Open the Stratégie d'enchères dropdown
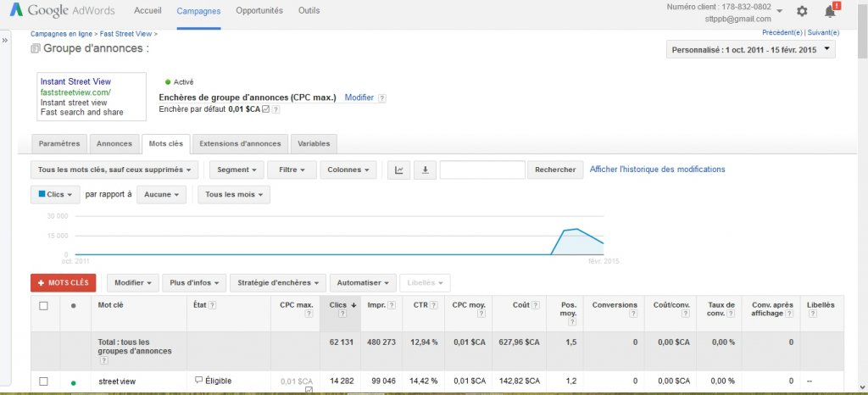The image size is (868, 395). coord(278,283)
